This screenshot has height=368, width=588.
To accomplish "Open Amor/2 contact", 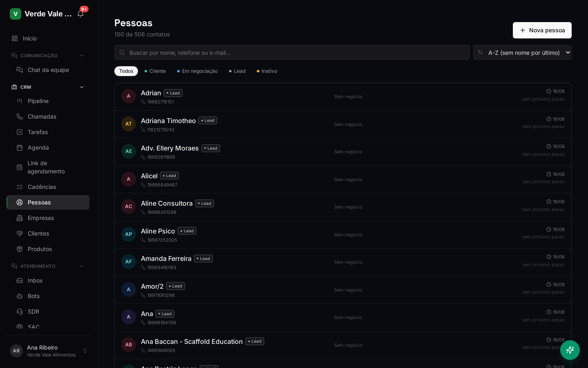I will coord(343,290).
